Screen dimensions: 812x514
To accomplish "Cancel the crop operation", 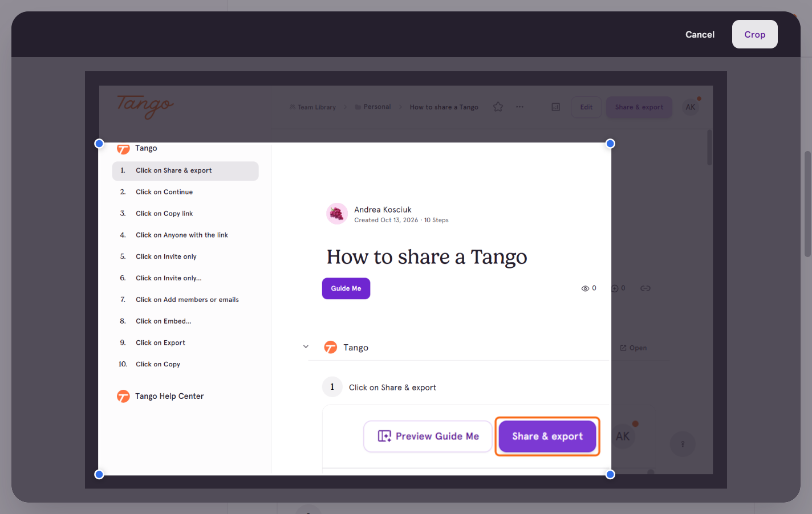I will click(x=700, y=34).
